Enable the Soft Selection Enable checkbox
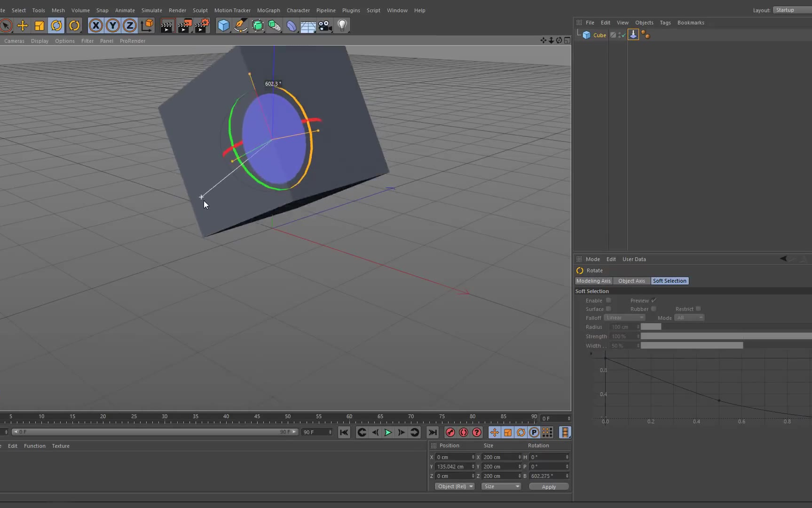812x508 pixels. point(608,300)
